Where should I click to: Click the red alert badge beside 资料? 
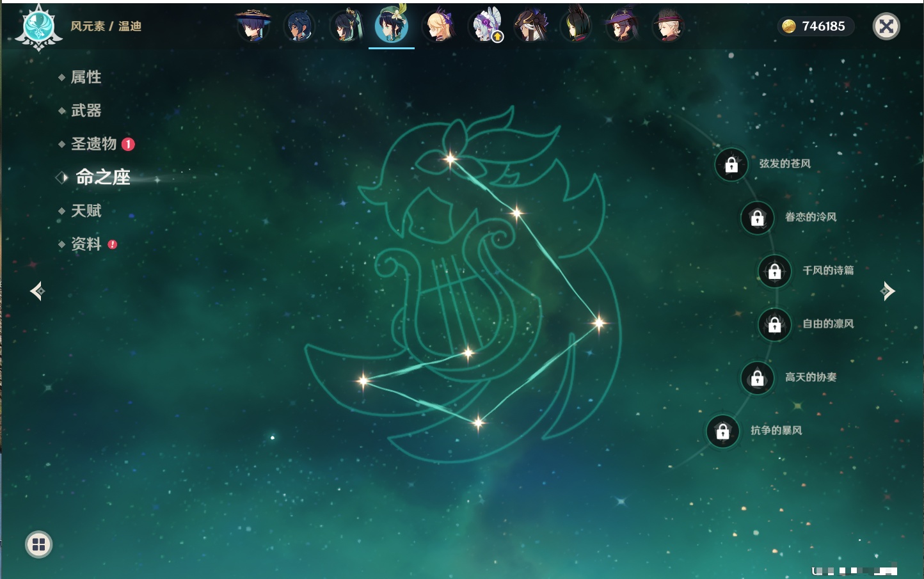[x=113, y=244]
